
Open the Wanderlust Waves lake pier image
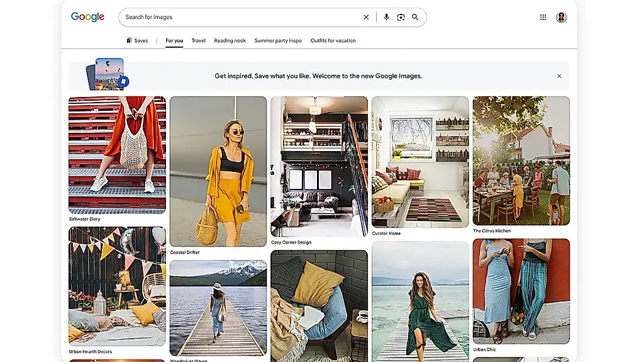[x=218, y=308]
